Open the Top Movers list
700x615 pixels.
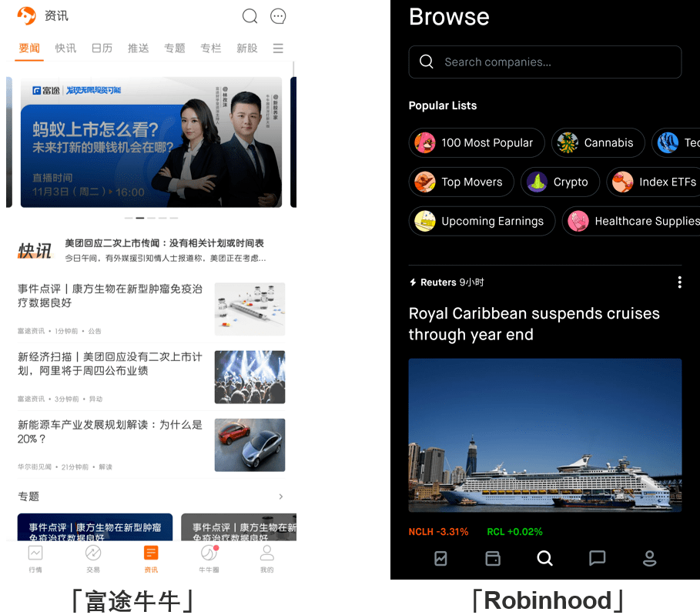coord(461,182)
